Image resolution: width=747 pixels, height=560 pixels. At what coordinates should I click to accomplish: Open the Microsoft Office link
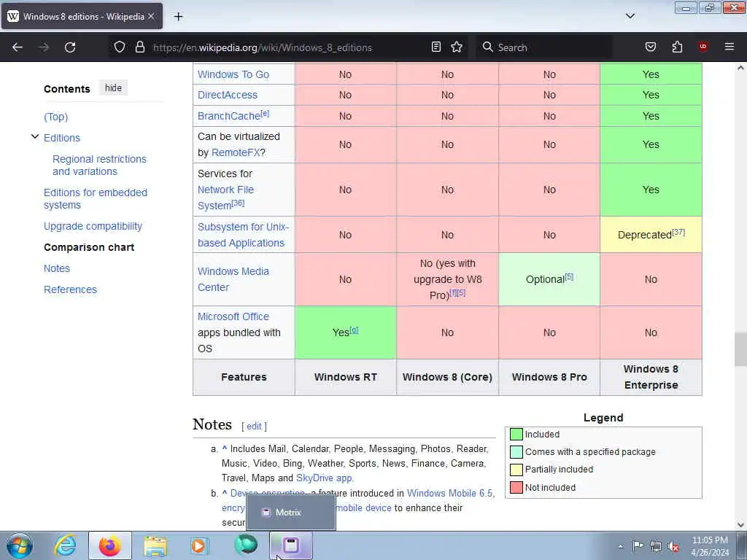[233, 316]
